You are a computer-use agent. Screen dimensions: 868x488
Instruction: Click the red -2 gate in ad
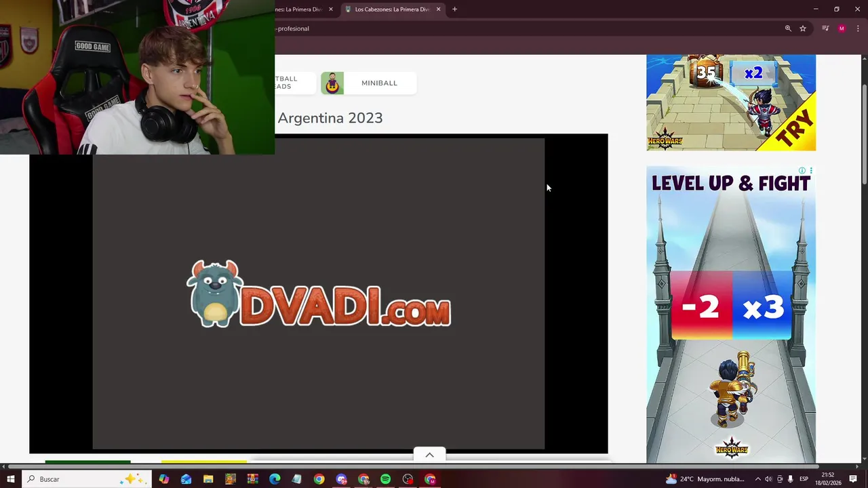[x=701, y=307]
